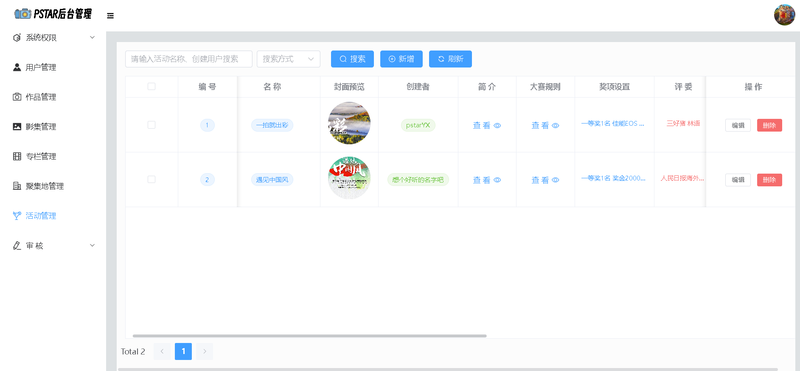Click 删除 for the 一拍就出彩 row
Image resolution: width=800 pixels, height=371 pixels.
pyautogui.click(x=769, y=125)
